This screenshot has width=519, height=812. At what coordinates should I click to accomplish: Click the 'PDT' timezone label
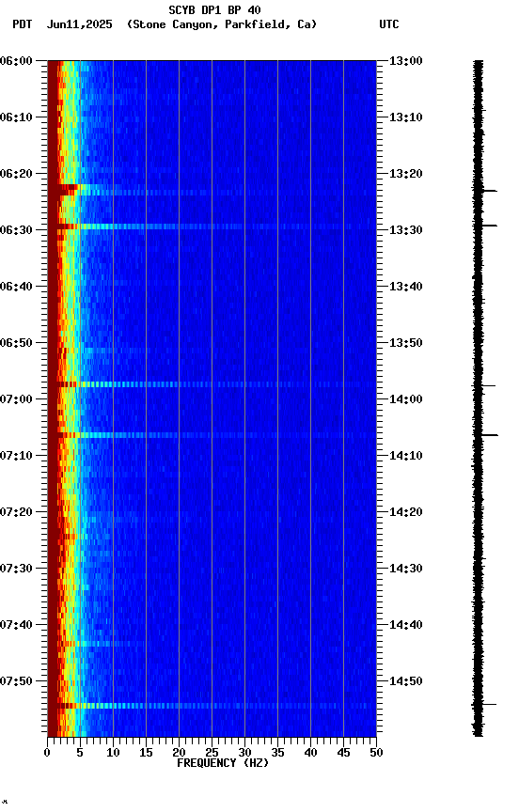(x=23, y=24)
